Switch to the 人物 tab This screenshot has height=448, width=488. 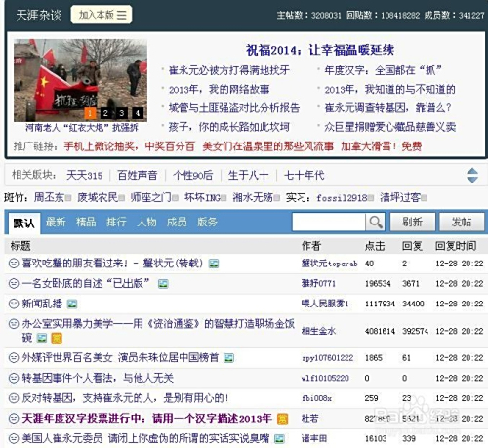(146, 222)
